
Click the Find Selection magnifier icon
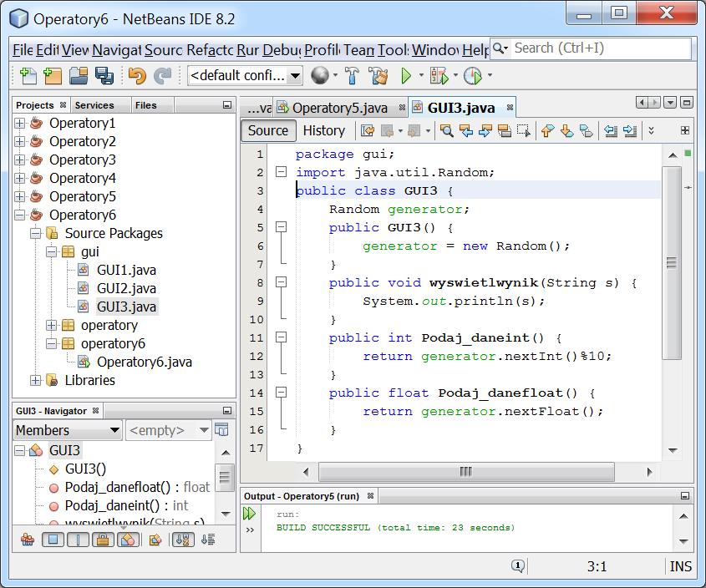coord(447,130)
